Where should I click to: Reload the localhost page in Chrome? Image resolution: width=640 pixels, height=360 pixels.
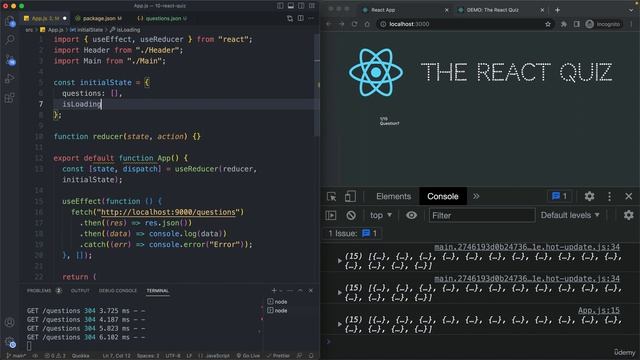pyautogui.click(x=354, y=24)
